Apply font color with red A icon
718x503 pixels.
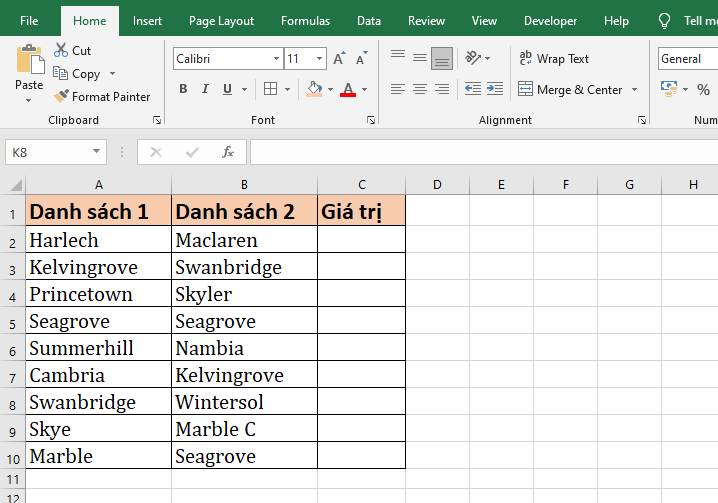pos(348,89)
